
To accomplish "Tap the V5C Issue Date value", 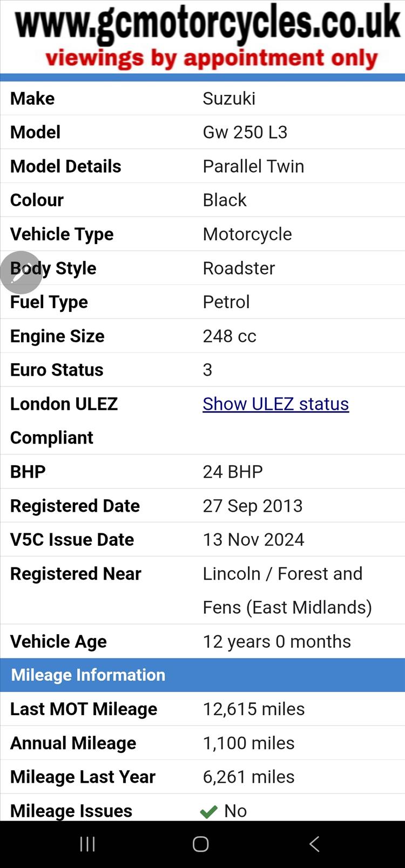I will coord(253,540).
